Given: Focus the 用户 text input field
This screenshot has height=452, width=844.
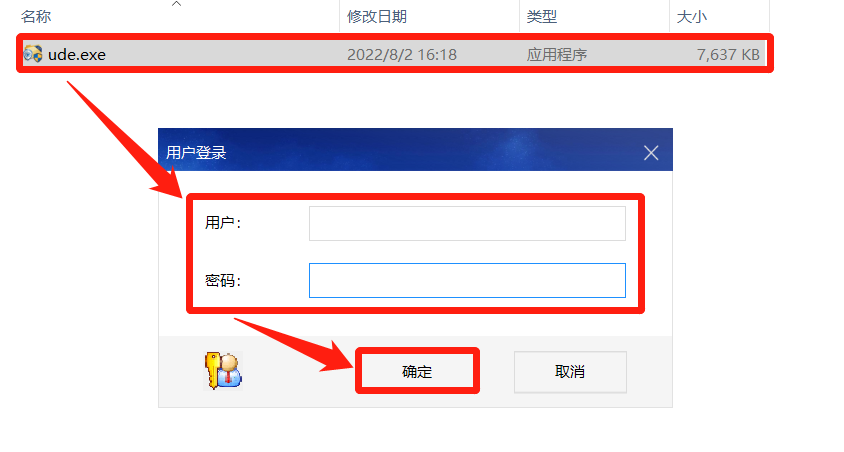Looking at the screenshot, I should pos(467,223).
